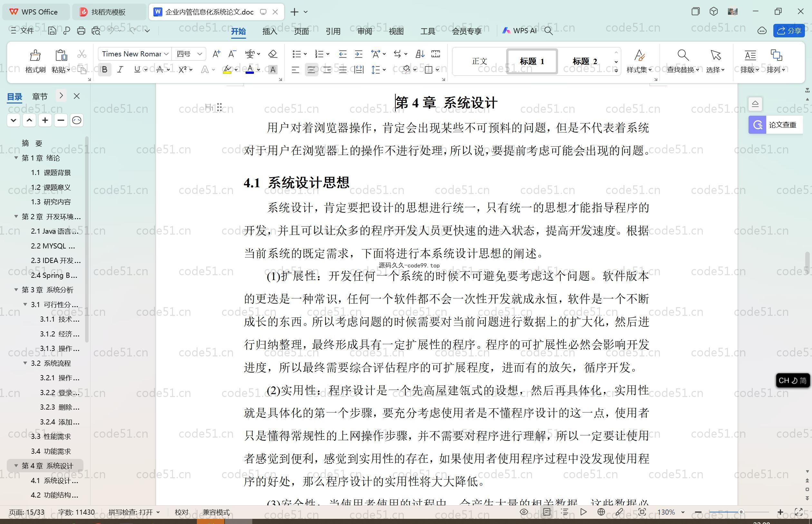The image size is (812, 524).
Task: Switch to the 章节 navigation tab
Action: (40, 96)
